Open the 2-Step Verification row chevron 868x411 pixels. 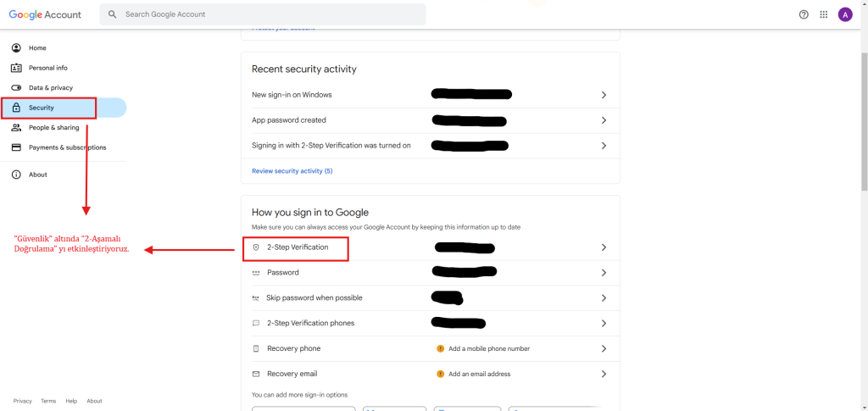[x=604, y=247]
